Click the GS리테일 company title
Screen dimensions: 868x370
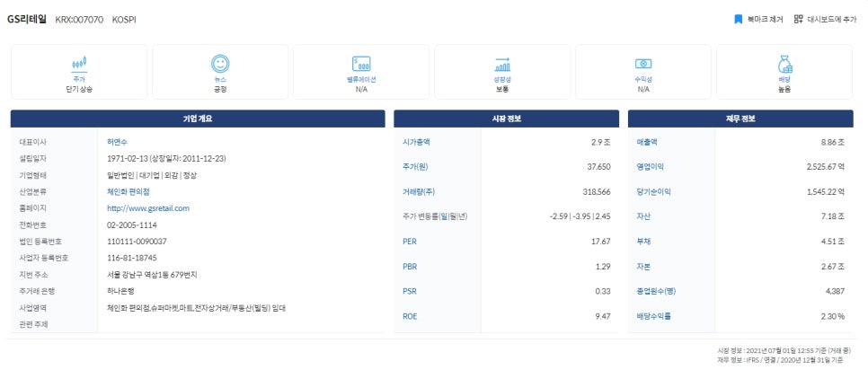(27, 20)
